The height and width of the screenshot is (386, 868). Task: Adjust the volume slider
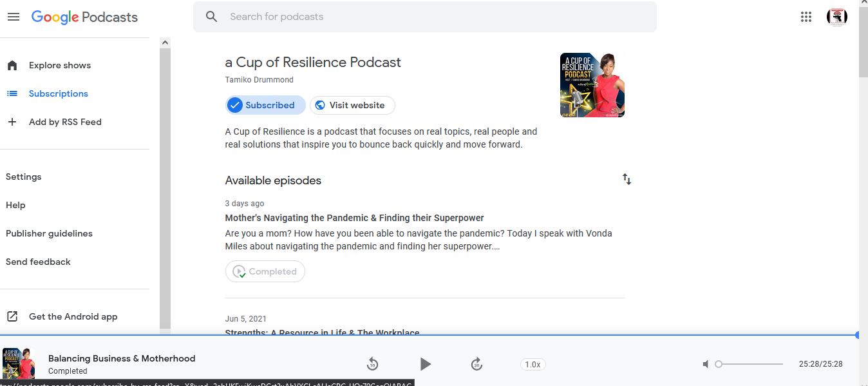pyautogui.click(x=750, y=364)
